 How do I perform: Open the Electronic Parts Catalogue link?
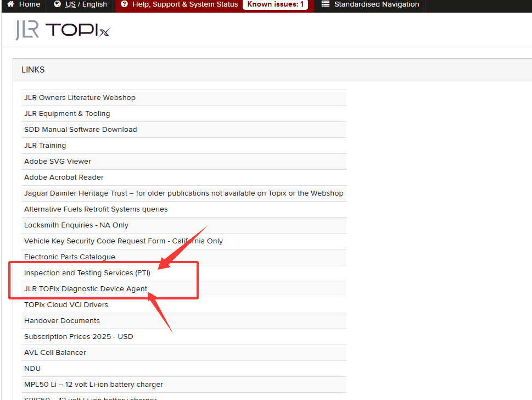(x=70, y=257)
